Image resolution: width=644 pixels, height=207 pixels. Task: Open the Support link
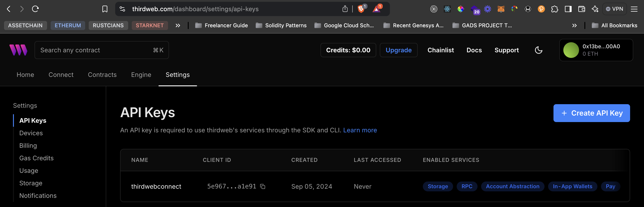pyautogui.click(x=506, y=50)
